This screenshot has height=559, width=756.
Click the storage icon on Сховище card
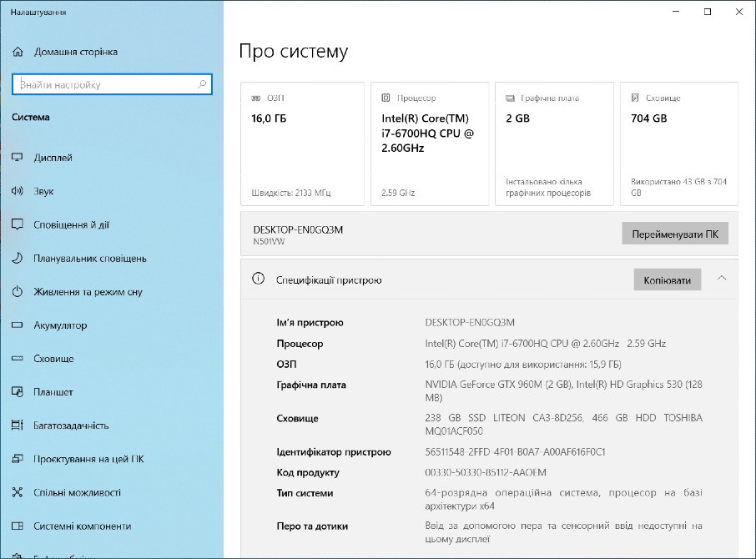click(635, 98)
